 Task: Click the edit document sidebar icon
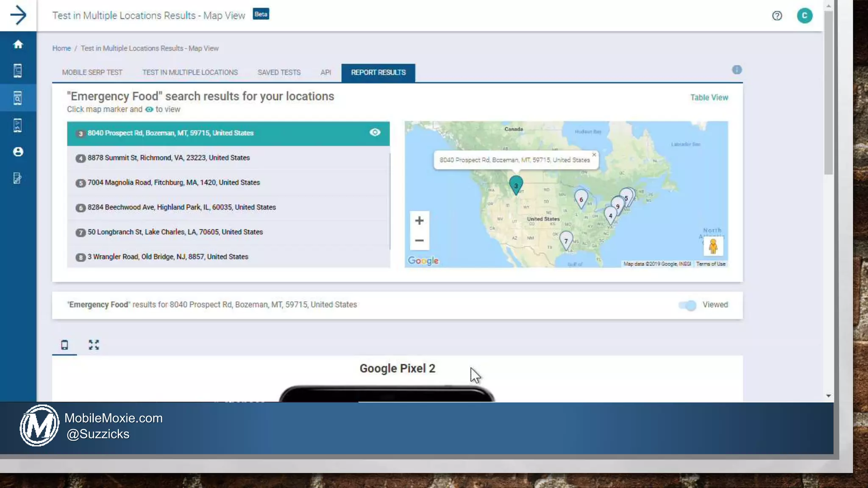(18, 178)
